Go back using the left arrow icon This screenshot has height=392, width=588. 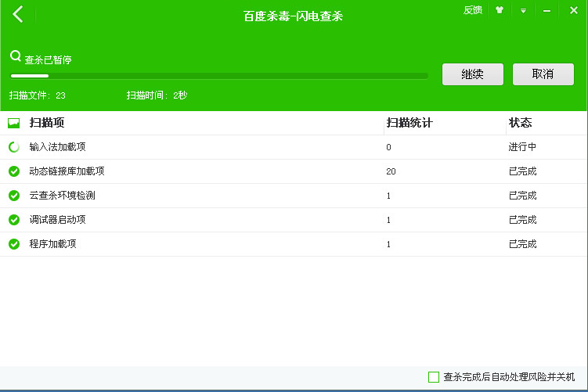(18, 14)
